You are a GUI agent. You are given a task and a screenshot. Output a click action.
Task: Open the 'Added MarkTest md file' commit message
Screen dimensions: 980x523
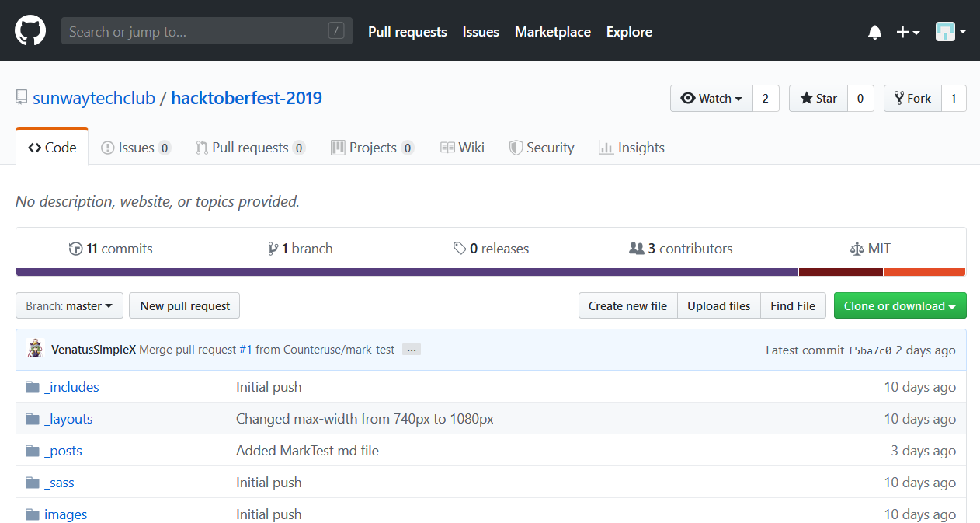coord(308,451)
